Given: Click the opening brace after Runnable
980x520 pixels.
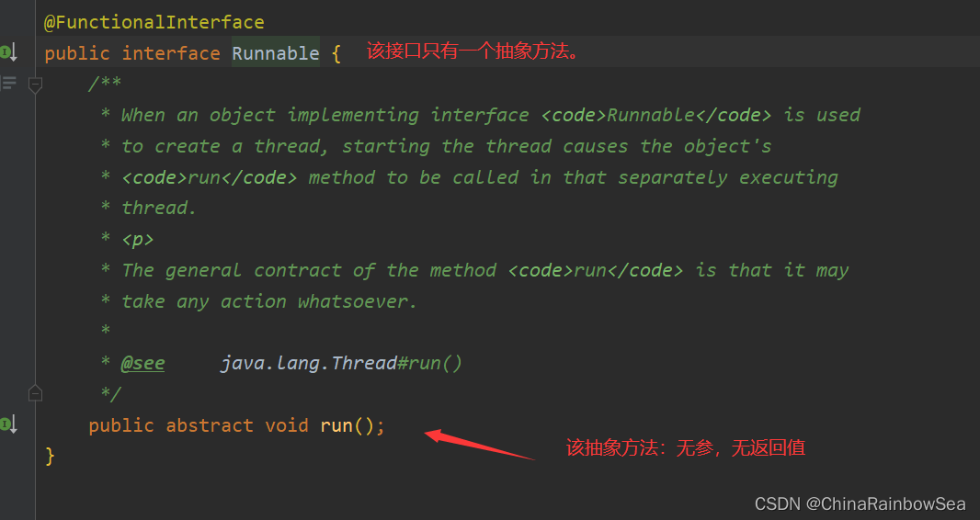Looking at the screenshot, I should pos(336,53).
